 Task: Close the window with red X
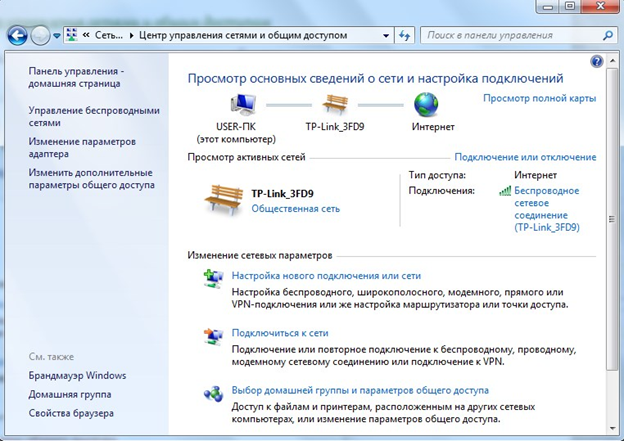pyautogui.click(x=601, y=6)
